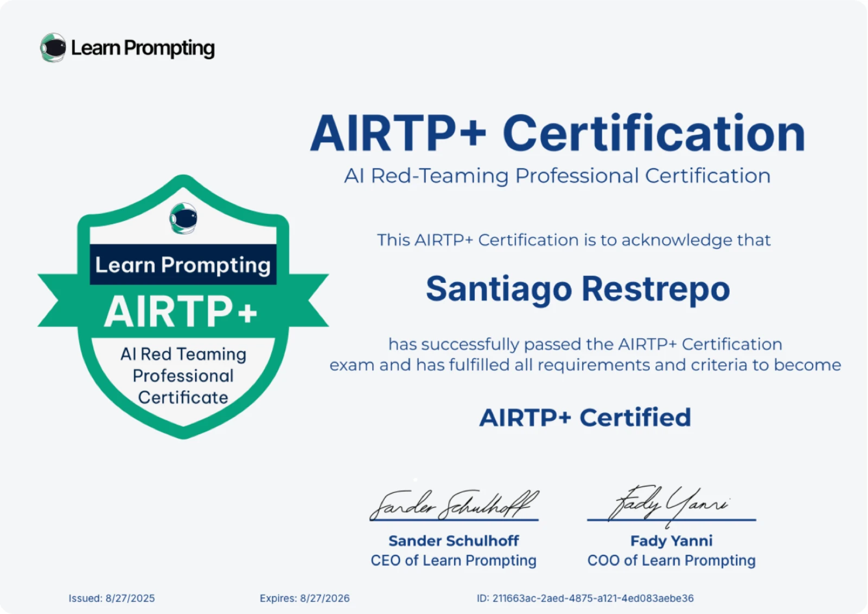
Task: Click 'COO of Learn Prompting' title
Action: pos(672,560)
